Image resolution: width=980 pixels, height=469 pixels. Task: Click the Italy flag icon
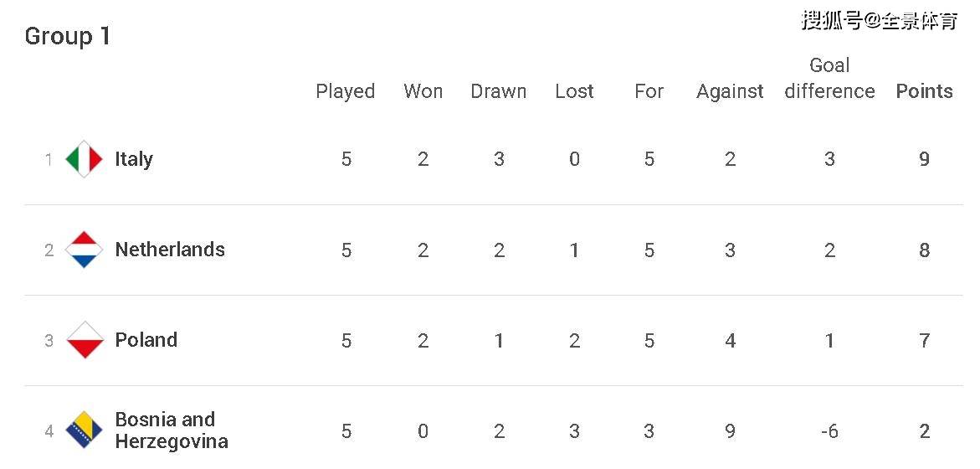click(84, 159)
